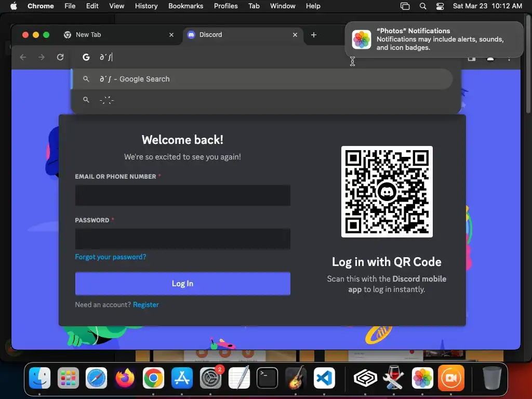Open the Trash in the dock
The image size is (532, 399).
(492, 378)
